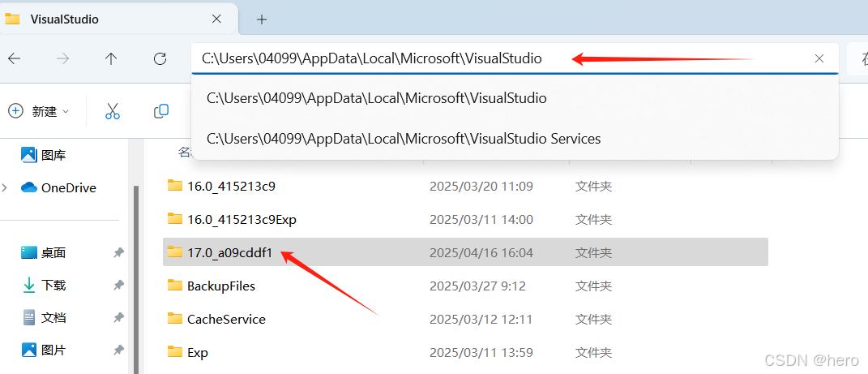Clear the address bar with X

[820, 58]
